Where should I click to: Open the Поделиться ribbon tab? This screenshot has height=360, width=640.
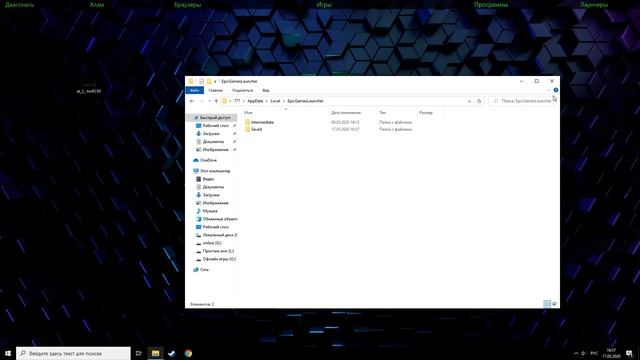pyautogui.click(x=242, y=90)
